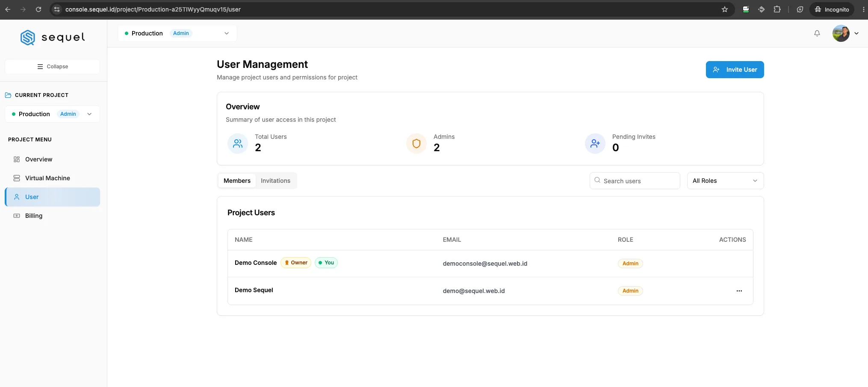868x387 pixels.
Task: Open the Demo Sequel actions menu
Action: tap(739, 291)
